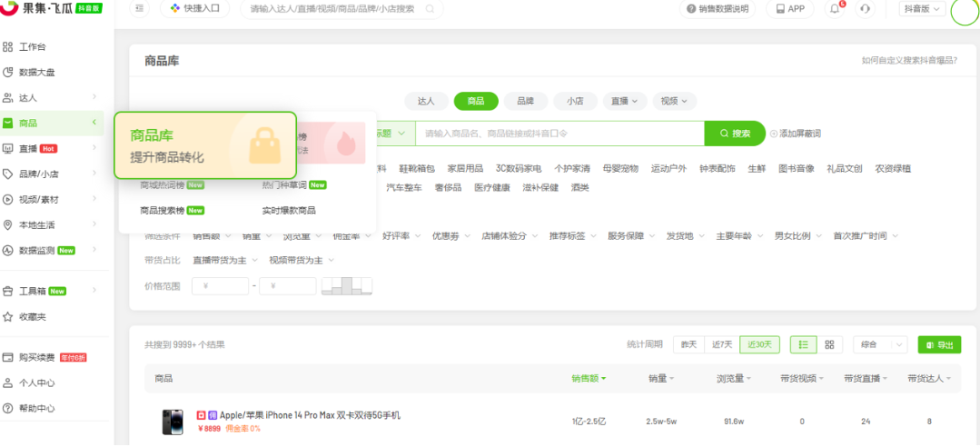Image resolution: width=980 pixels, height=447 pixels.
Task: Switch to list view icon
Action: [804, 344]
